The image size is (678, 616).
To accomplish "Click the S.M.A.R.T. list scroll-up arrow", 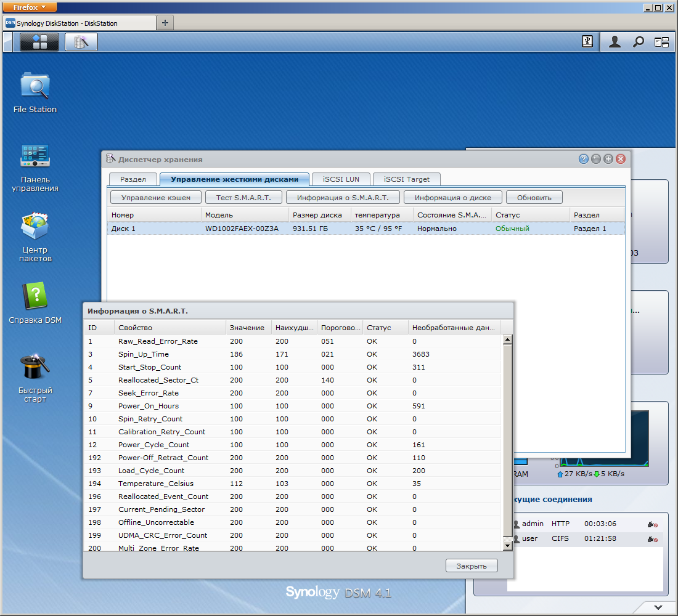I will pos(508,339).
